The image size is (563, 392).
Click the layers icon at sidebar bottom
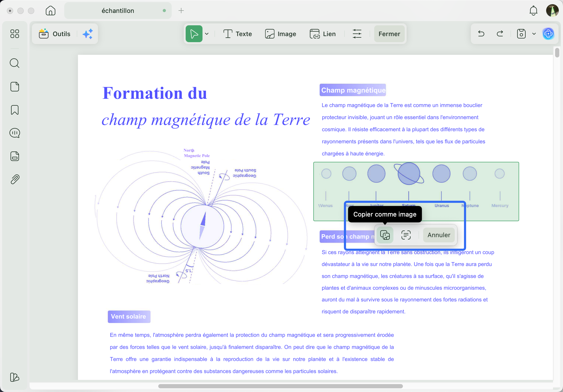pyautogui.click(x=15, y=377)
